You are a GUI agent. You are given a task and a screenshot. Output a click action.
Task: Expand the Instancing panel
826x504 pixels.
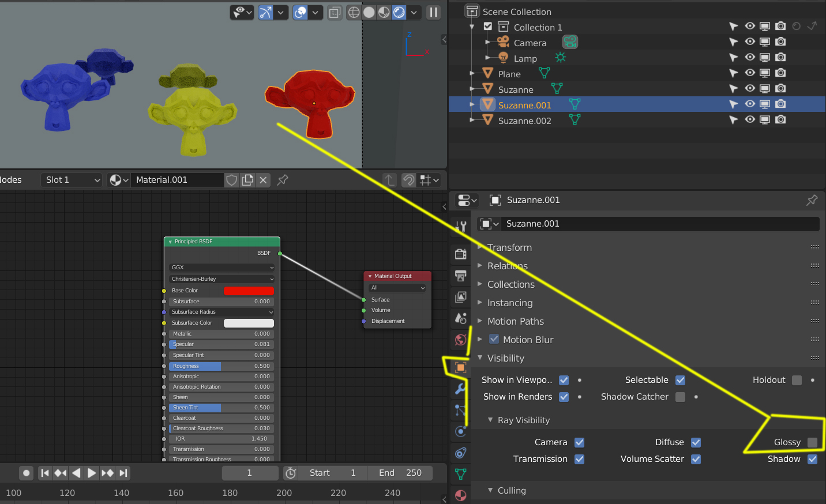(510, 303)
